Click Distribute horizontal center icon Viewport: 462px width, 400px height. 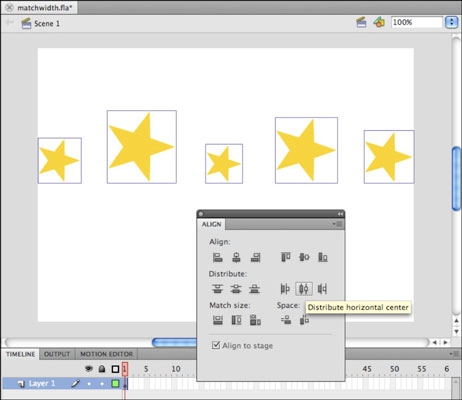(x=304, y=289)
